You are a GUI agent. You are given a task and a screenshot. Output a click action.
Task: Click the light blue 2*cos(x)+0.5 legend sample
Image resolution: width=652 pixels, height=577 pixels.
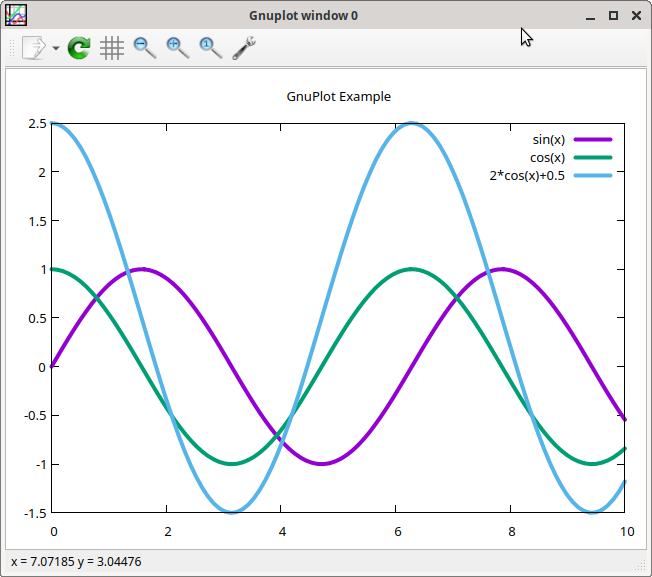[x=593, y=175]
